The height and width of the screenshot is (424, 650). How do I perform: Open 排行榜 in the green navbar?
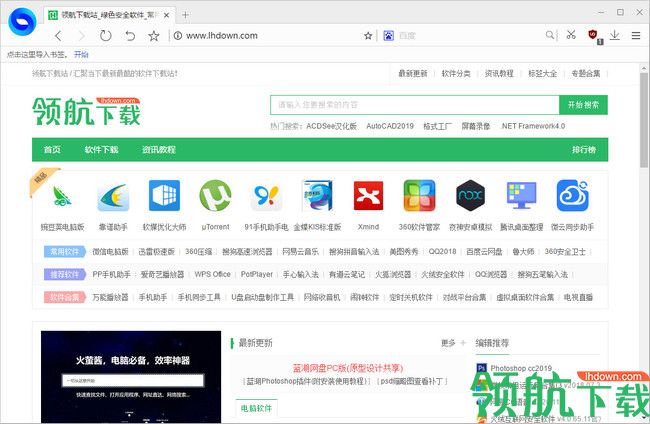584,150
